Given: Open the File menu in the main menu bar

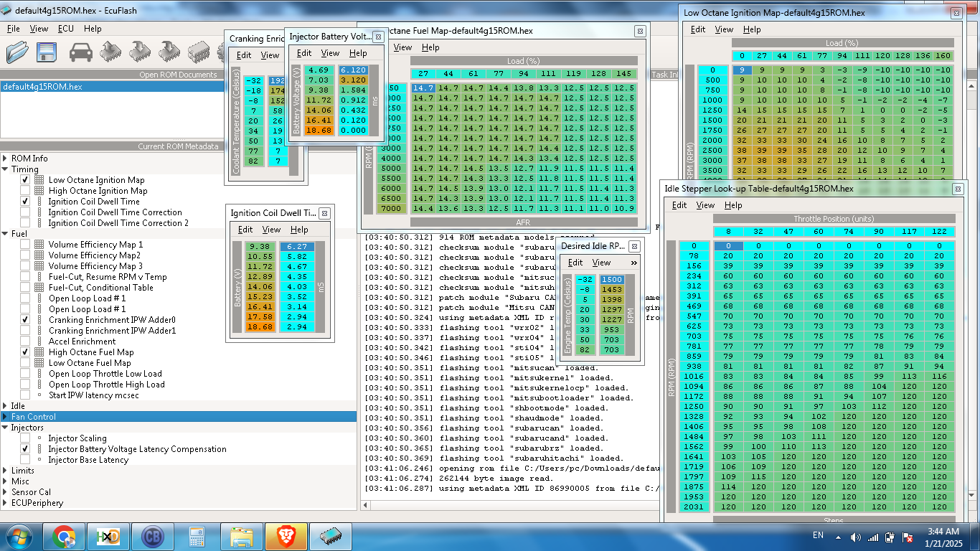Looking at the screenshot, I should pos(14,29).
